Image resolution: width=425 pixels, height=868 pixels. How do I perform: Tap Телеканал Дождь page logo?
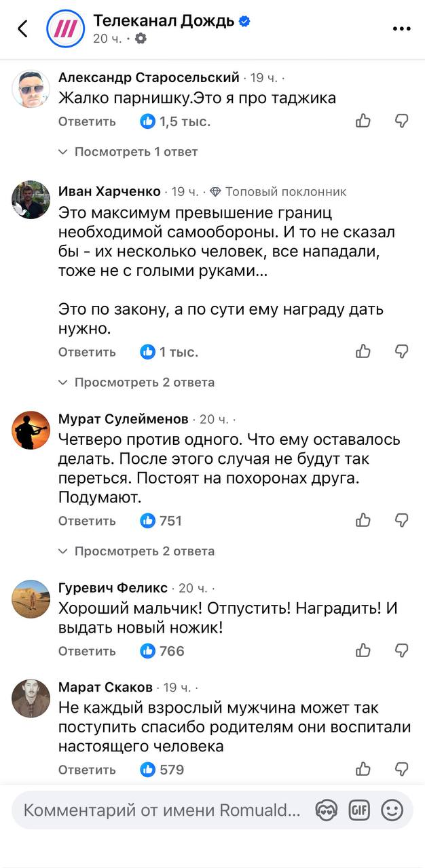tap(64, 28)
